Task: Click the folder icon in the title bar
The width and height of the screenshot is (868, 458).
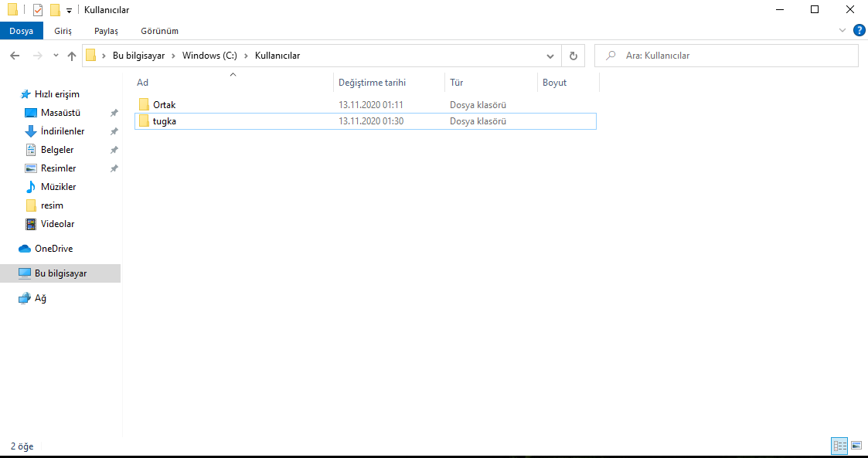Action: [12, 10]
